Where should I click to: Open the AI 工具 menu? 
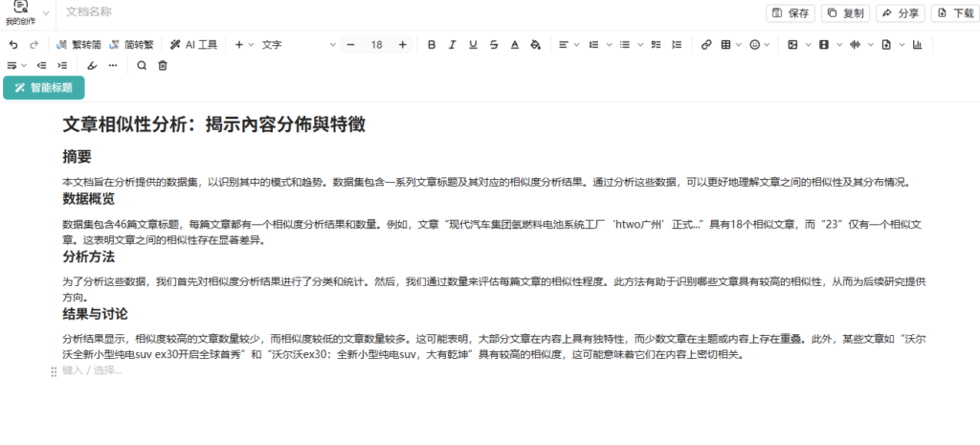coord(193,45)
